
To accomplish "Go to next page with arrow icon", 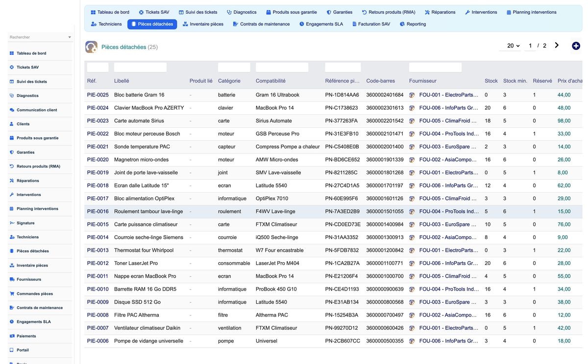I will [x=557, y=46].
